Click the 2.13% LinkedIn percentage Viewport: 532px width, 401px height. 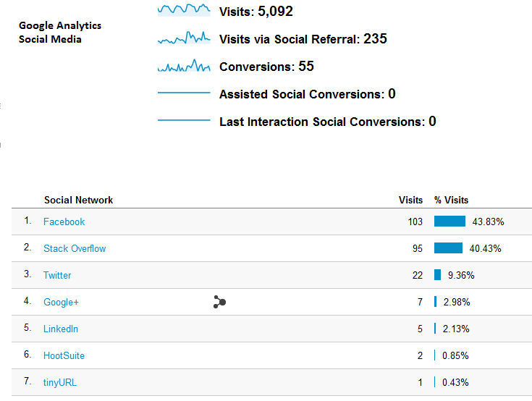[456, 329]
